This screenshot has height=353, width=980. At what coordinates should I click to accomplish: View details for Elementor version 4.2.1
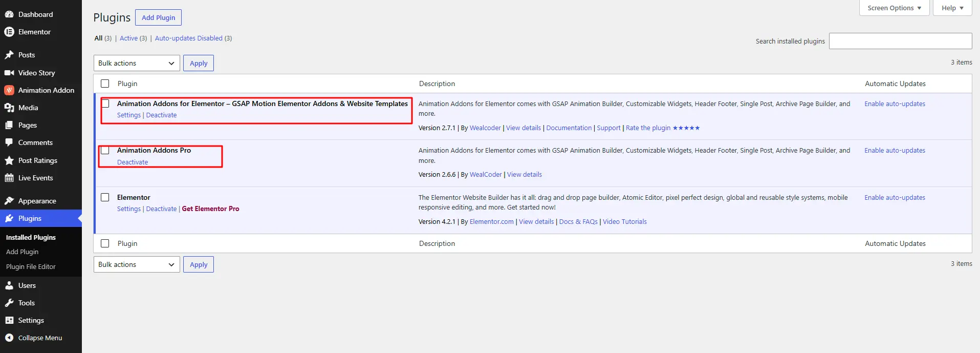[536, 222]
